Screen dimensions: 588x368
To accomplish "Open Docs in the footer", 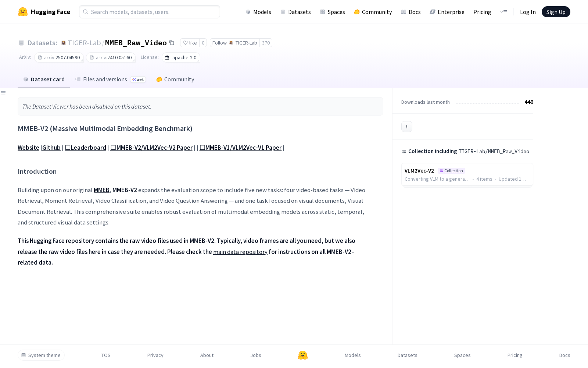I will coord(564,355).
